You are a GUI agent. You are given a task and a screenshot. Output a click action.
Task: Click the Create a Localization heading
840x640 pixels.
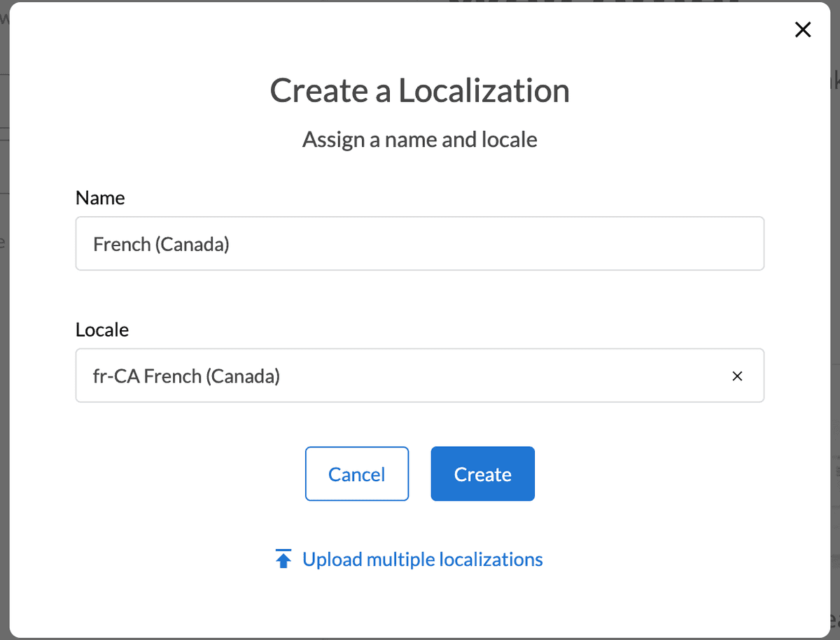tap(420, 91)
